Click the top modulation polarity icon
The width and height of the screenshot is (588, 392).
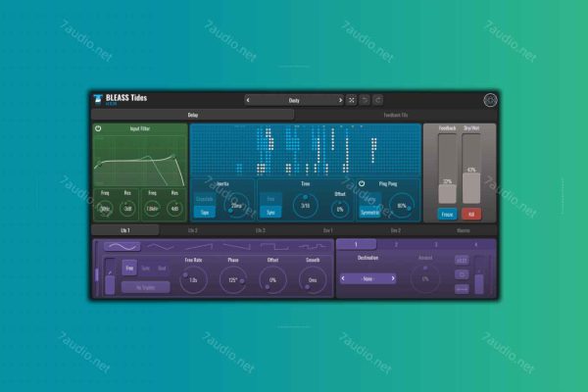click(462, 260)
